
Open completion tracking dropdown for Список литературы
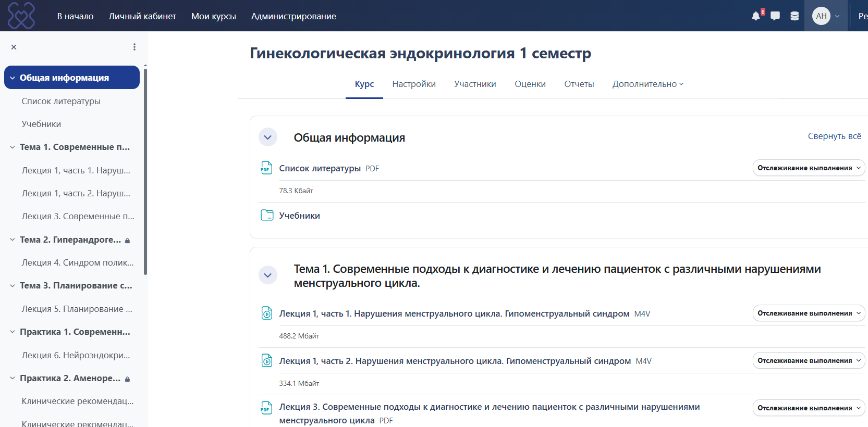point(809,168)
